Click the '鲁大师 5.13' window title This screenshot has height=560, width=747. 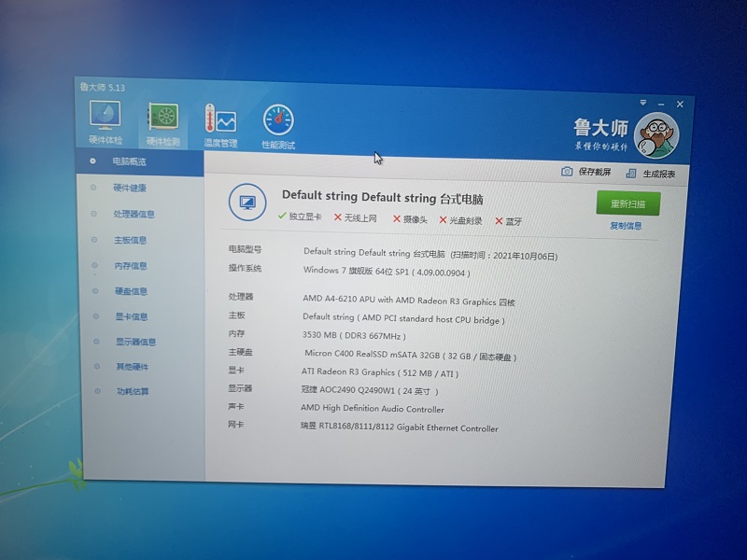[103, 88]
